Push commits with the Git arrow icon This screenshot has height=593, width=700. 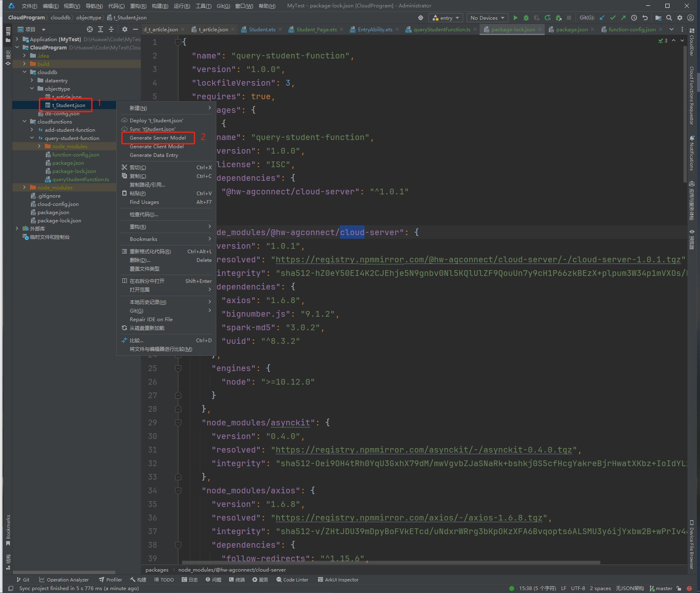click(x=623, y=18)
